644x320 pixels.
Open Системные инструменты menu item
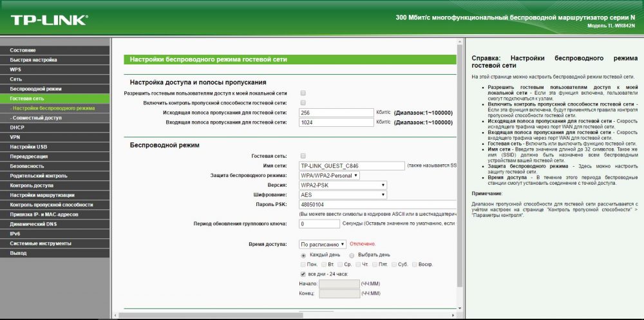click(55, 243)
